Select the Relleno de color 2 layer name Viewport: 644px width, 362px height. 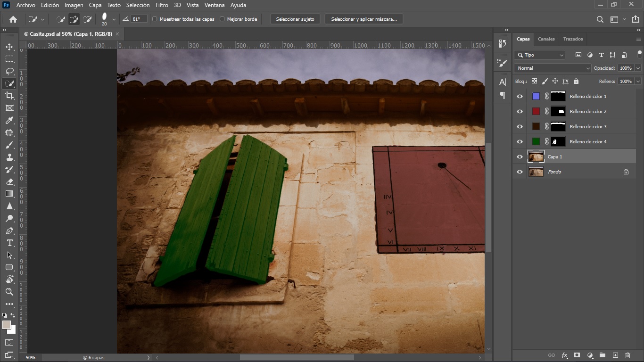588,111
